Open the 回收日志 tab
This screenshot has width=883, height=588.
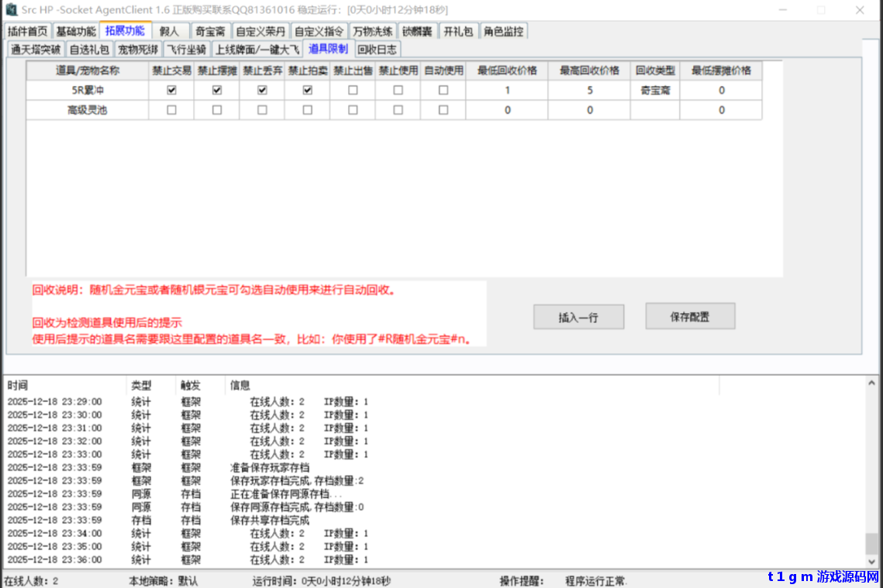click(x=377, y=48)
